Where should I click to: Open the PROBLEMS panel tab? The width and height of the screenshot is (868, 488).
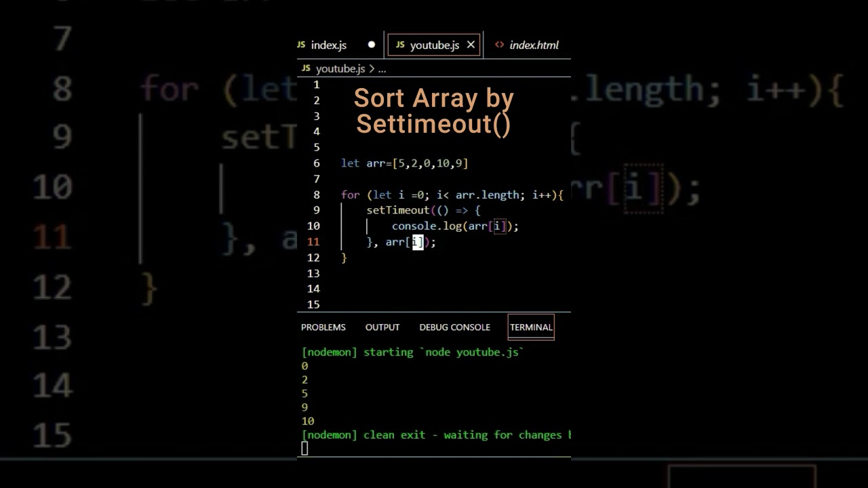click(x=323, y=327)
